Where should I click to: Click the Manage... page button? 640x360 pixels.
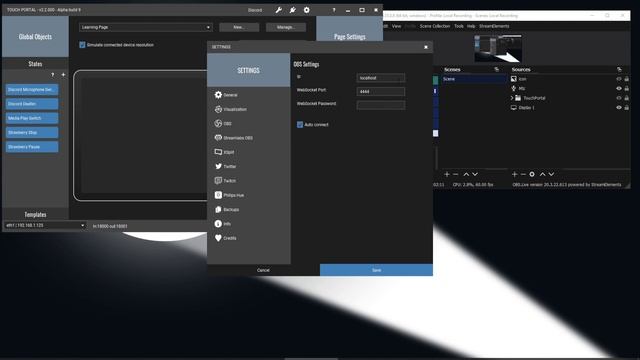286,27
